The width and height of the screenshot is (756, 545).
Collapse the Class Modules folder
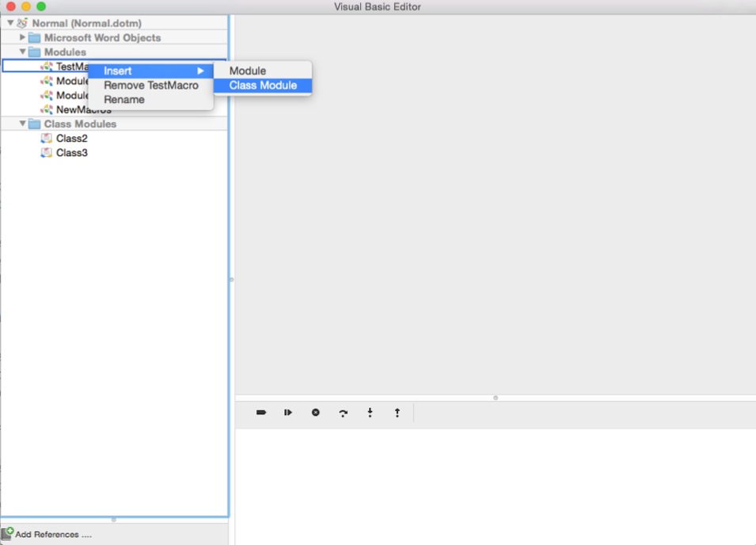[22, 124]
